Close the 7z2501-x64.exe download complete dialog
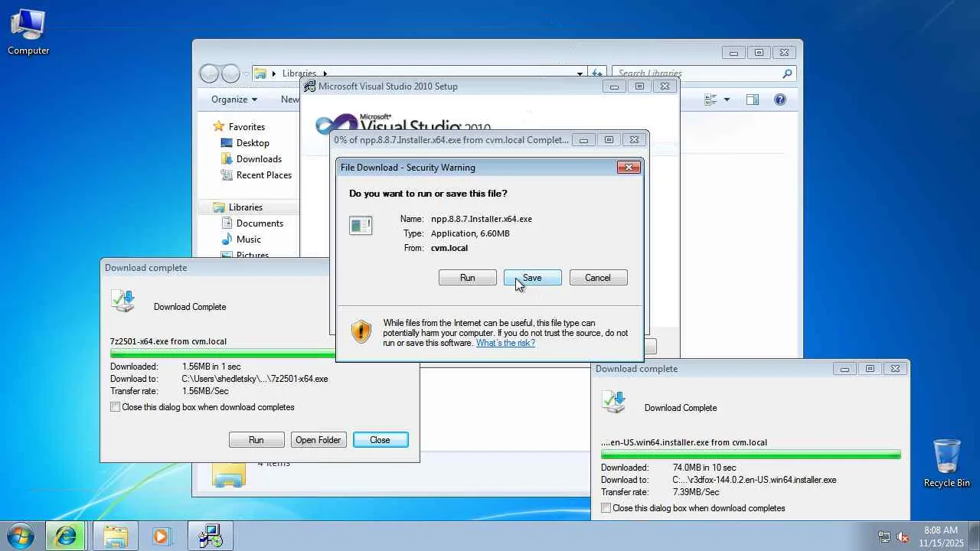980x551 pixels. [x=381, y=440]
